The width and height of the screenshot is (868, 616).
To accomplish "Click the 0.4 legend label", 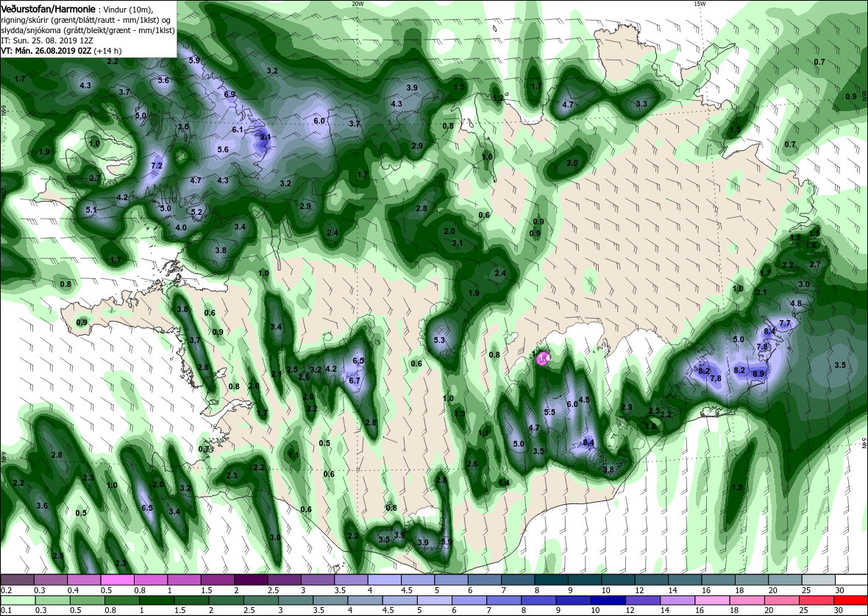I will tap(73, 590).
